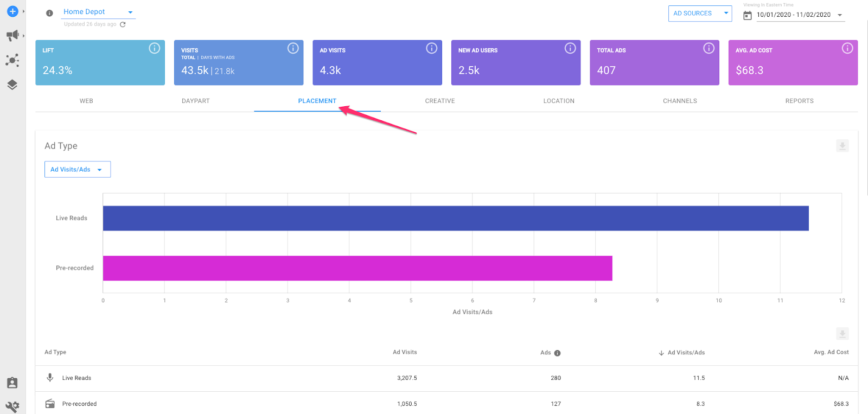Click the blue plus add icon
Viewport: 868px width, 414px height.
[12, 11]
